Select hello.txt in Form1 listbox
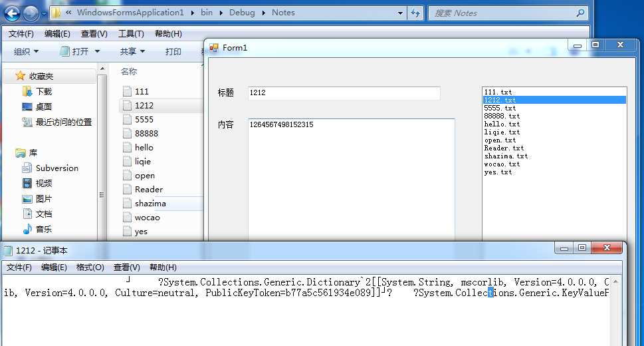Viewport: 644px width, 346px height. point(554,124)
